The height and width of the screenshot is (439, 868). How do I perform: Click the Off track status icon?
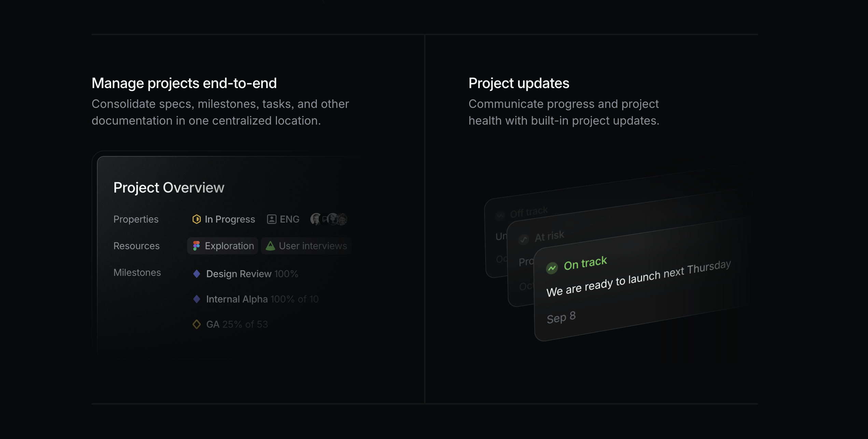[x=500, y=216]
